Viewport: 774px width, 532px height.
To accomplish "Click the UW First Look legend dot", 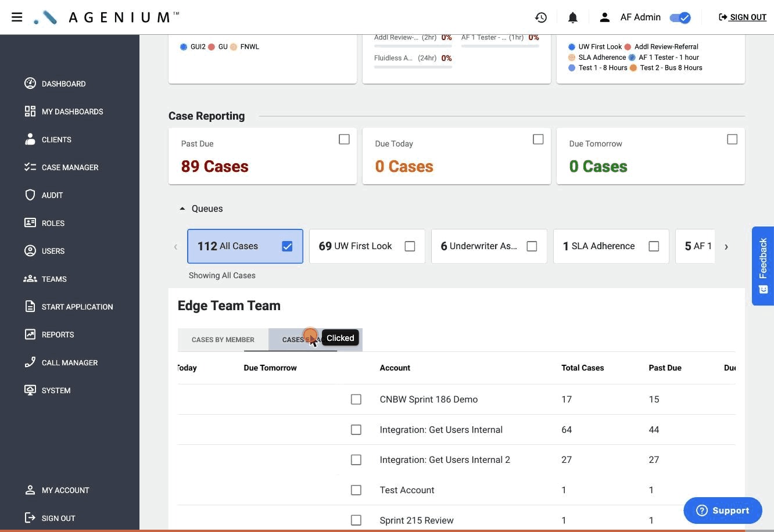I will (572, 46).
